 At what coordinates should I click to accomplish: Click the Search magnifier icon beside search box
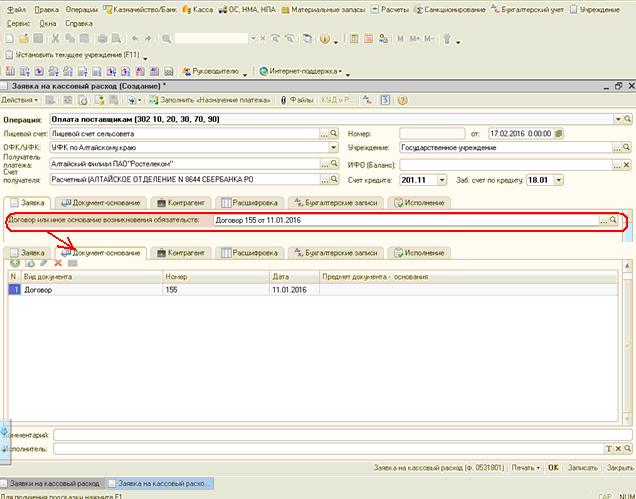tap(166, 39)
